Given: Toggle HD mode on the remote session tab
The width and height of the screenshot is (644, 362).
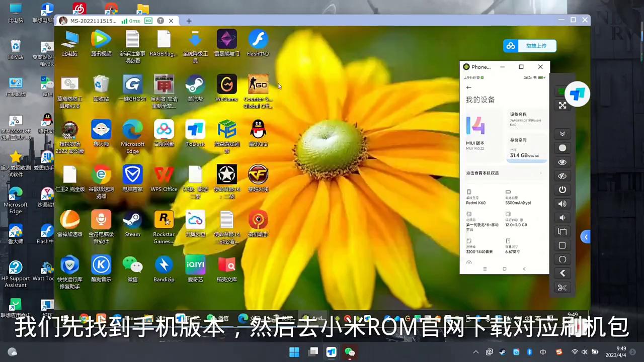Looking at the screenshot, I should click(x=148, y=21).
